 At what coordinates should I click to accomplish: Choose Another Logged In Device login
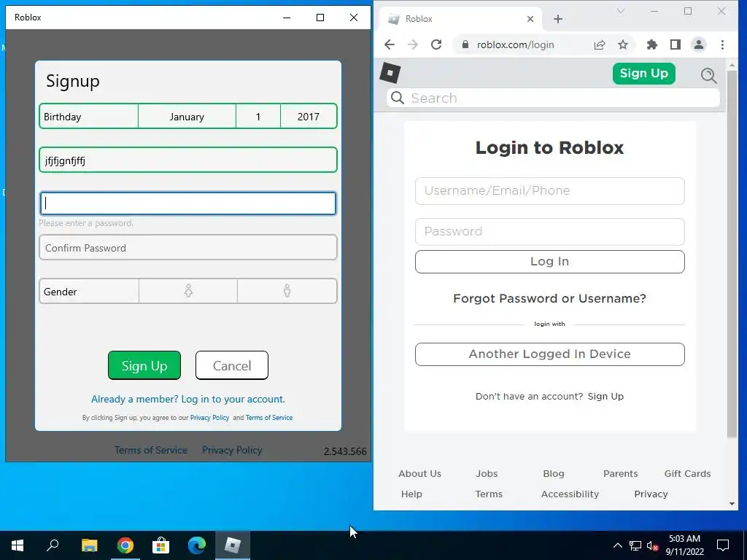click(x=550, y=354)
